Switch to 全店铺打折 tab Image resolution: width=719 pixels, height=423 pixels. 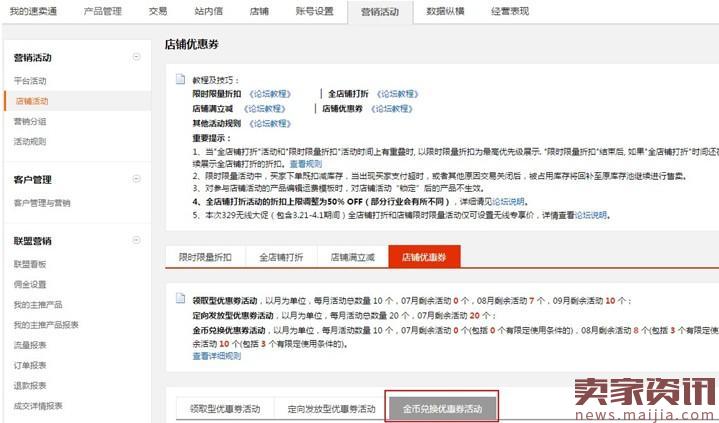pos(281,257)
